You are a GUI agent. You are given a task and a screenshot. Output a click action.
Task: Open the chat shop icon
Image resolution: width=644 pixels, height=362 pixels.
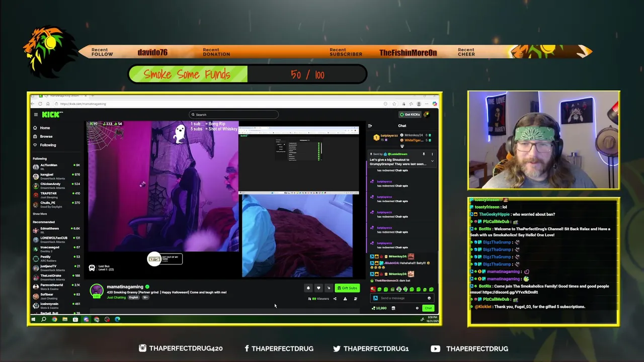tap(393, 308)
